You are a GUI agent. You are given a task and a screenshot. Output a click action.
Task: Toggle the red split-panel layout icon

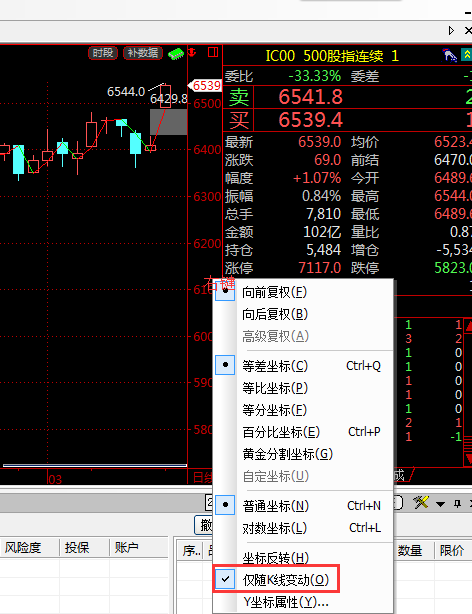click(x=213, y=52)
